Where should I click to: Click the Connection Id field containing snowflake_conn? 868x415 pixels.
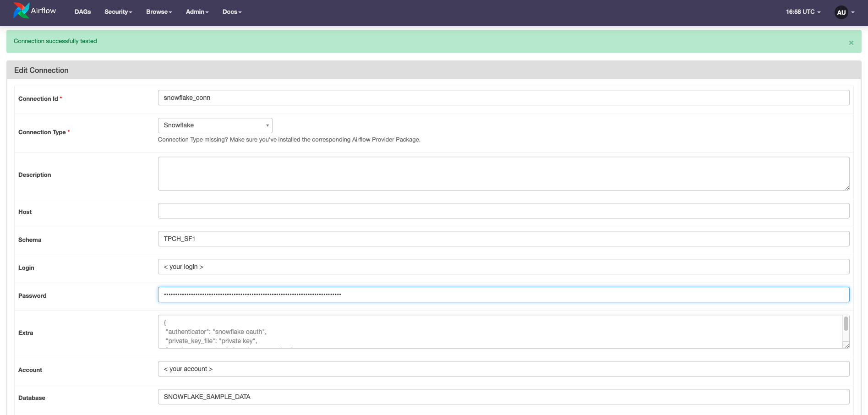point(503,97)
